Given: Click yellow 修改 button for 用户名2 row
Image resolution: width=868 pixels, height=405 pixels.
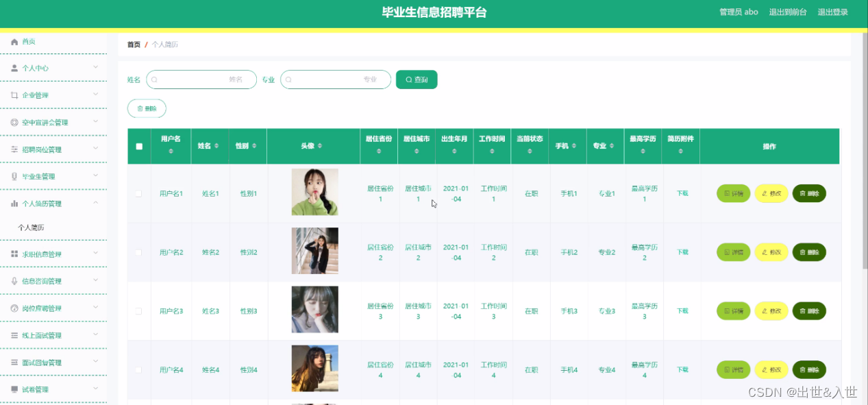Looking at the screenshot, I should [771, 252].
